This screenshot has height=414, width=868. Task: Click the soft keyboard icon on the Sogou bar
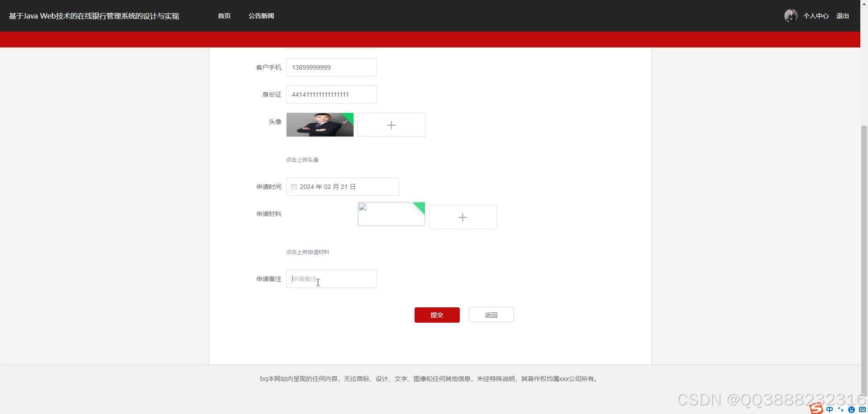862,409
